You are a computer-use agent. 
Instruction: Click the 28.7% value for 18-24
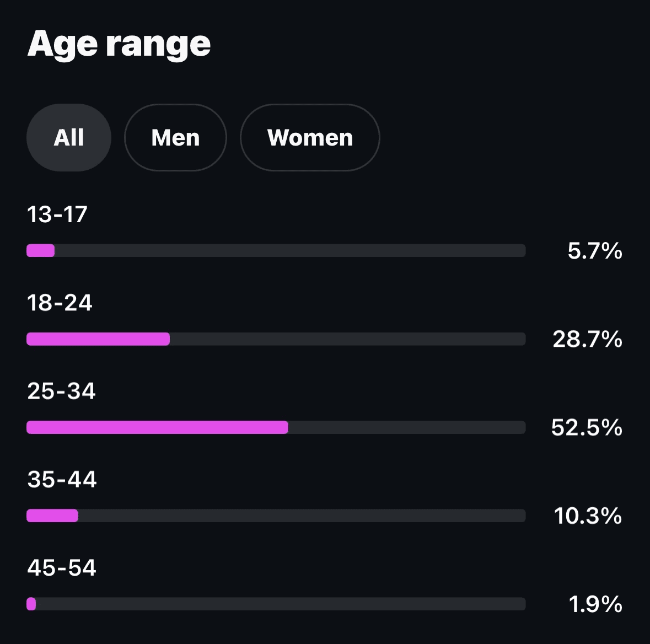(x=587, y=340)
